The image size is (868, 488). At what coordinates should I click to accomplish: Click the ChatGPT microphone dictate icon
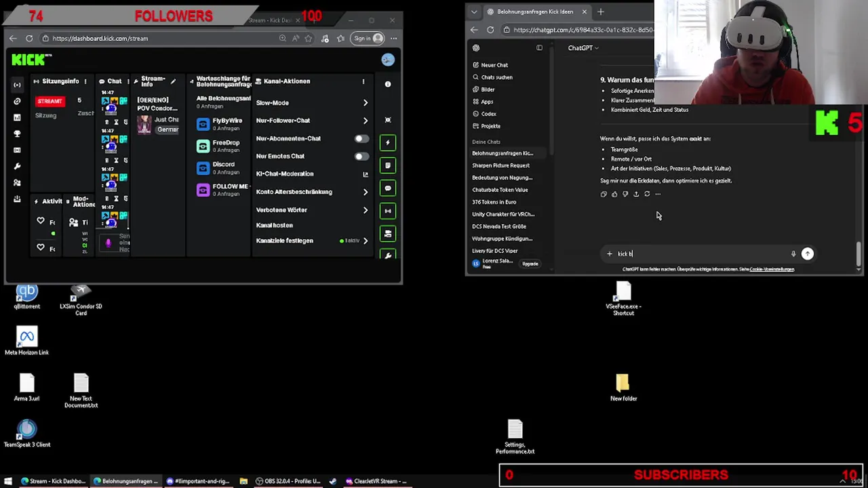pos(793,253)
